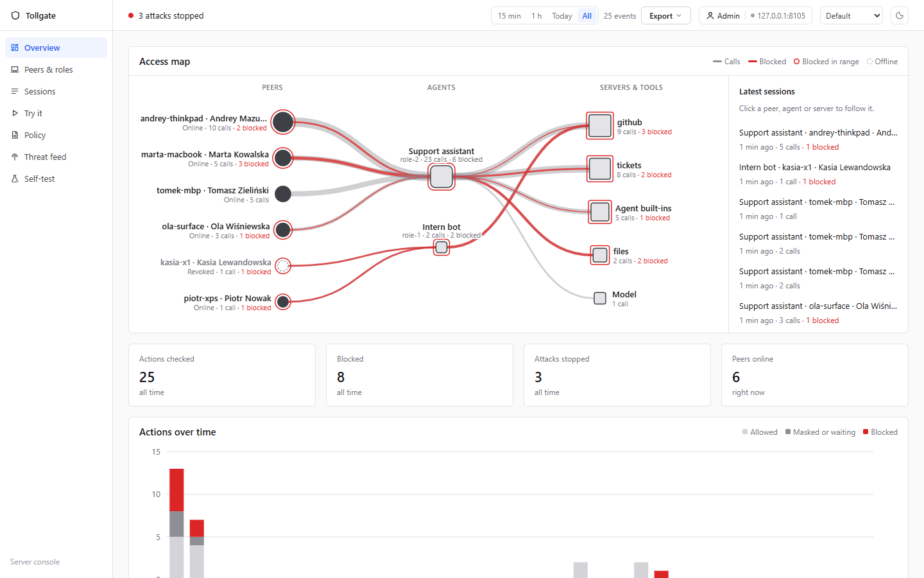Select the Intern bot agent node

tap(441, 247)
